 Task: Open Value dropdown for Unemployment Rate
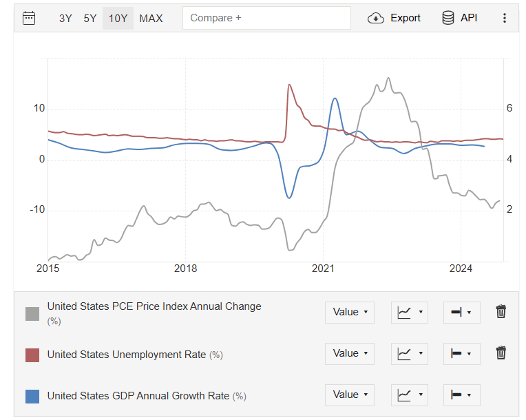350,354
